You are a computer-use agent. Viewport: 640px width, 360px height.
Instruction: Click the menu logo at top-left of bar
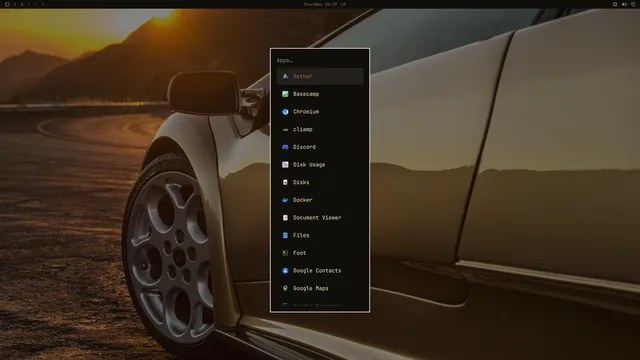(x=7, y=4)
